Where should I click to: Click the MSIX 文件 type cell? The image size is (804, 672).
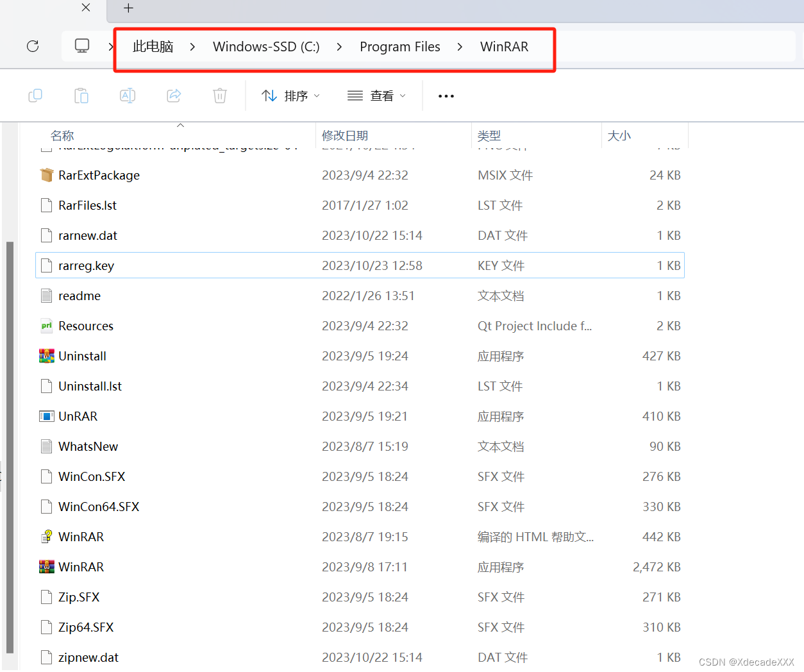505,175
